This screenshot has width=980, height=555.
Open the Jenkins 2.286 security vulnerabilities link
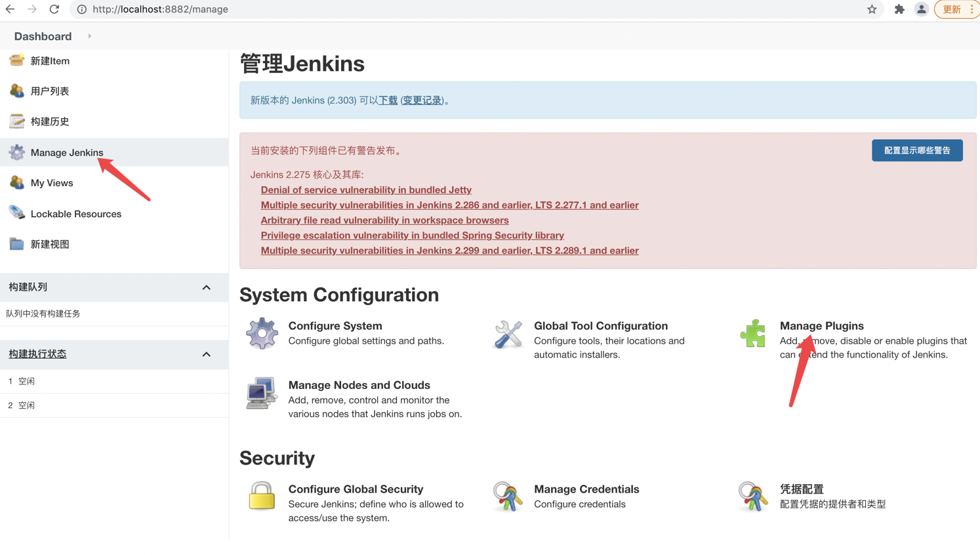[449, 205]
